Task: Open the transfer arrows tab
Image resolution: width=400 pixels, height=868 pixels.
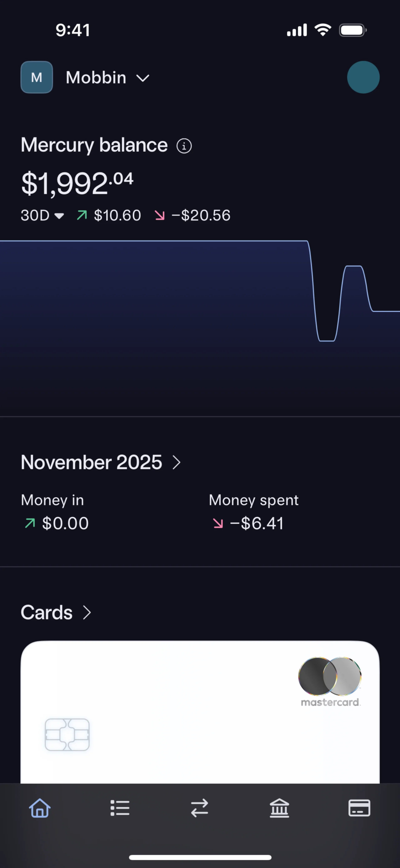Action: point(200,808)
